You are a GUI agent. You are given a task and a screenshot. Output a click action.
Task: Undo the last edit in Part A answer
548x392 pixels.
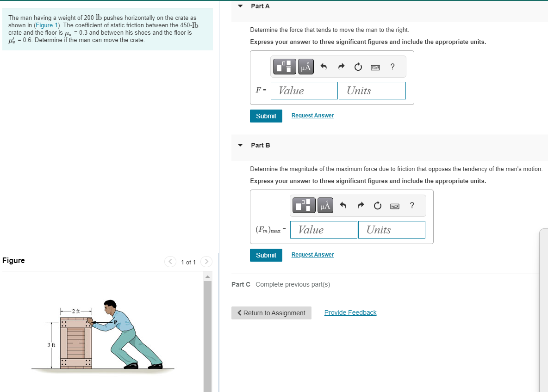pyautogui.click(x=324, y=66)
